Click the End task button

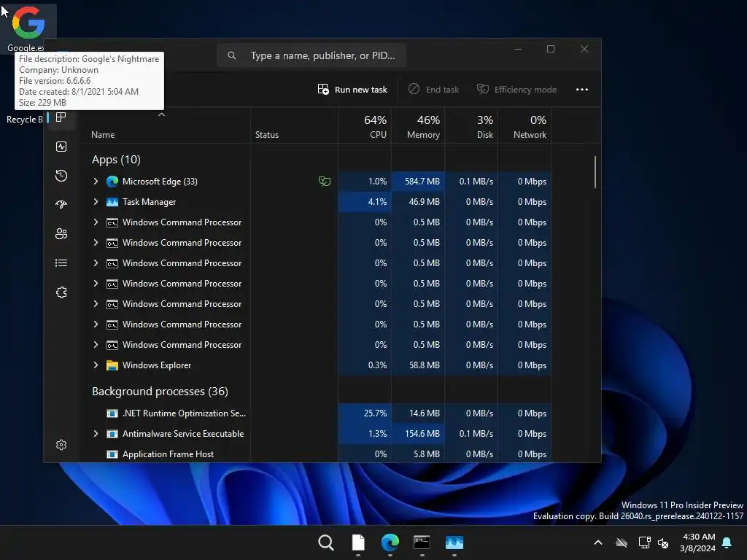click(433, 90)
